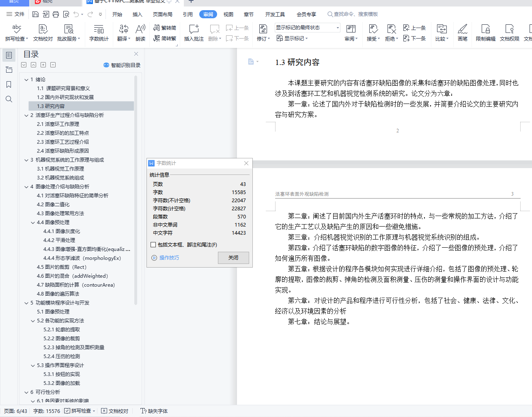Viewport: 532px width, 417px height.
Task: Toggle the 拼写检查 checkbox in the status bar
Action: click(67, 411)
